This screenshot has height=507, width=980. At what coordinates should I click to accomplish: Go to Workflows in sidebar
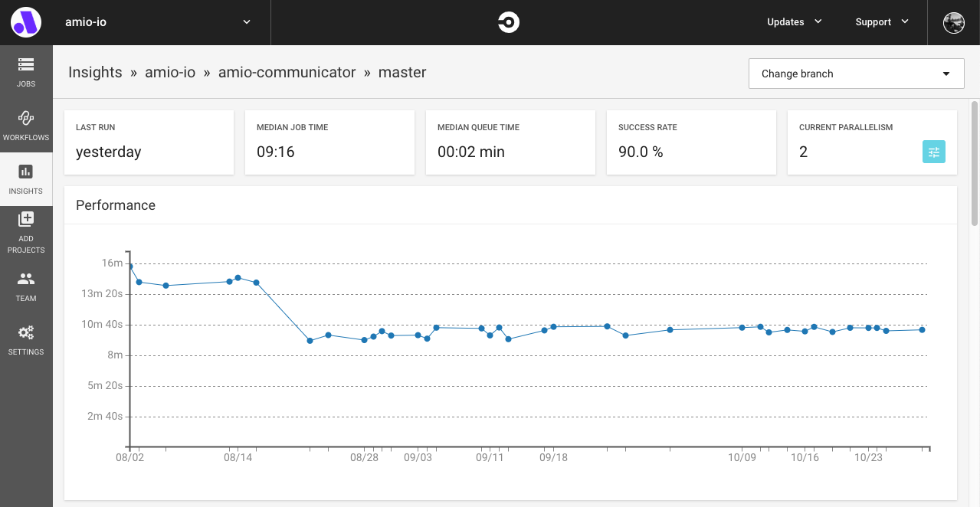pos(26,126)
